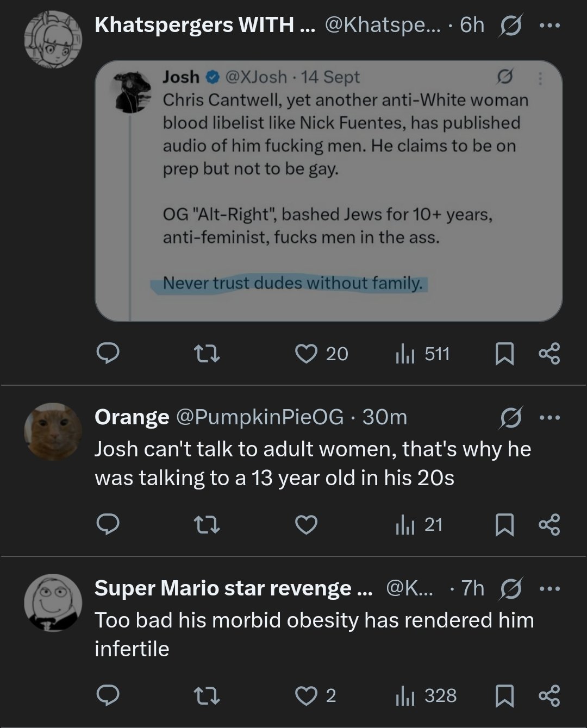Reply to the Super Mario star revenge tweet
587x728 pixels.
tap(108, 696)
